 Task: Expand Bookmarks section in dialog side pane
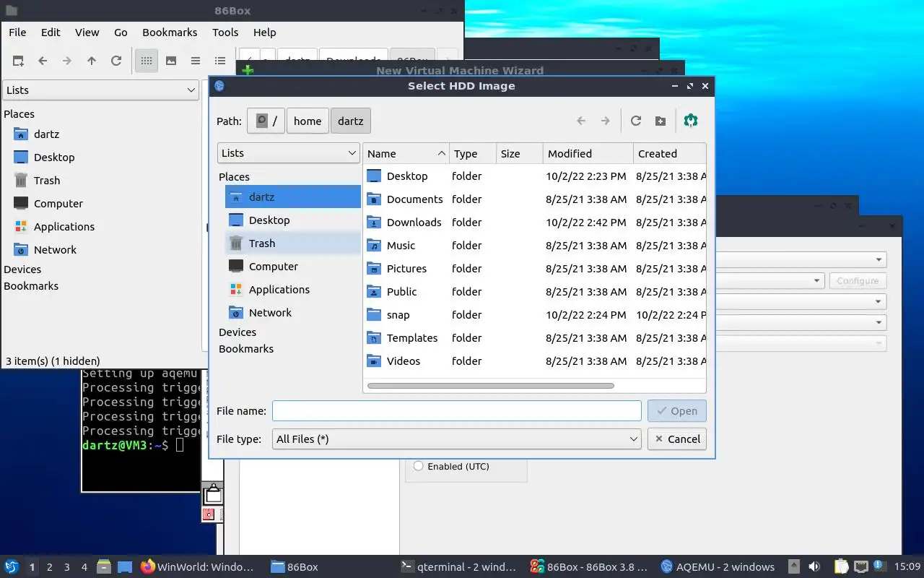246,349
